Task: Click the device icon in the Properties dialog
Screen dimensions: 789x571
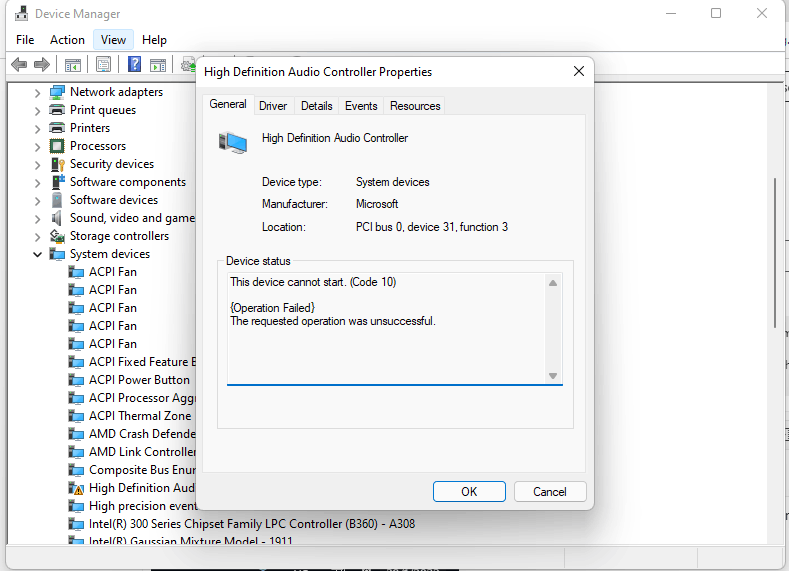Action: click(x=232, y=143)
